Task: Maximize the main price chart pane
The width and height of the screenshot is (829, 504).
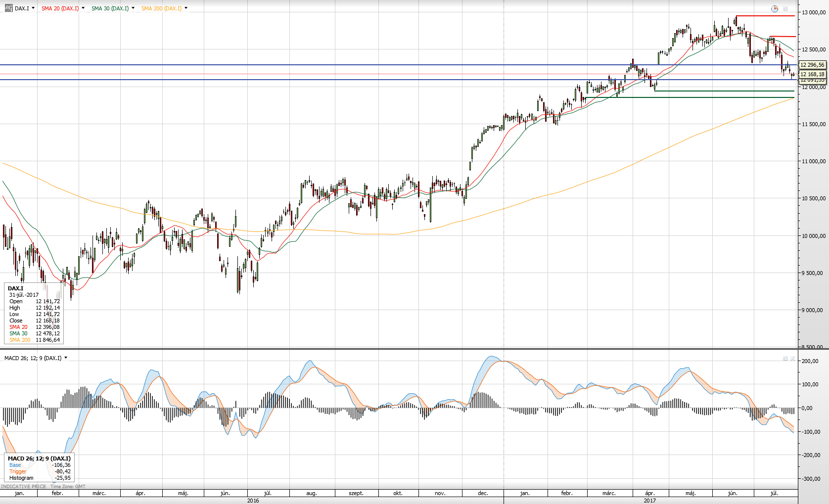Action: (x=785, y=9)
